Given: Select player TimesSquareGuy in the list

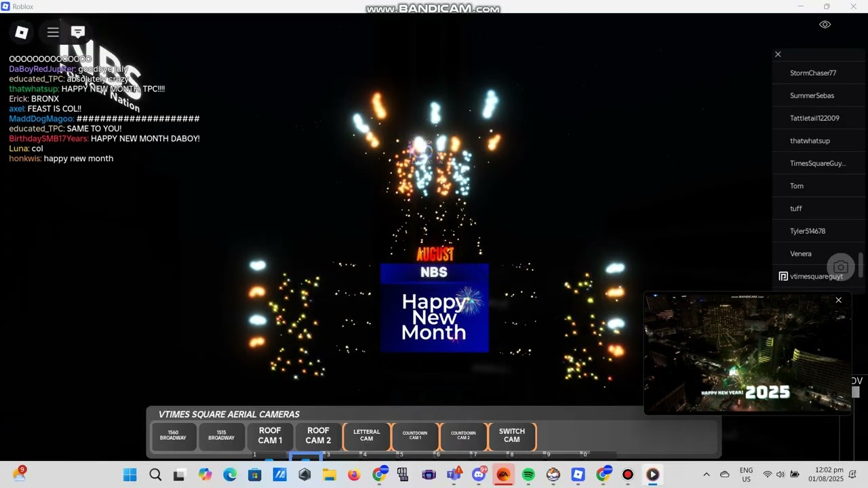Looking at the screenshot, I should coord(818,163).
